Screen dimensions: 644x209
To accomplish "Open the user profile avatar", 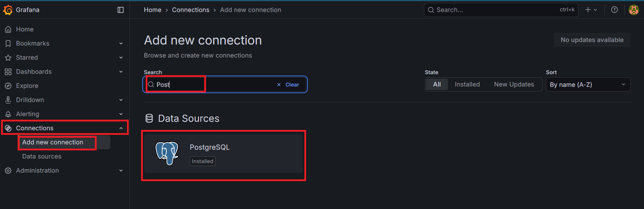I will [x=633, y=10].
